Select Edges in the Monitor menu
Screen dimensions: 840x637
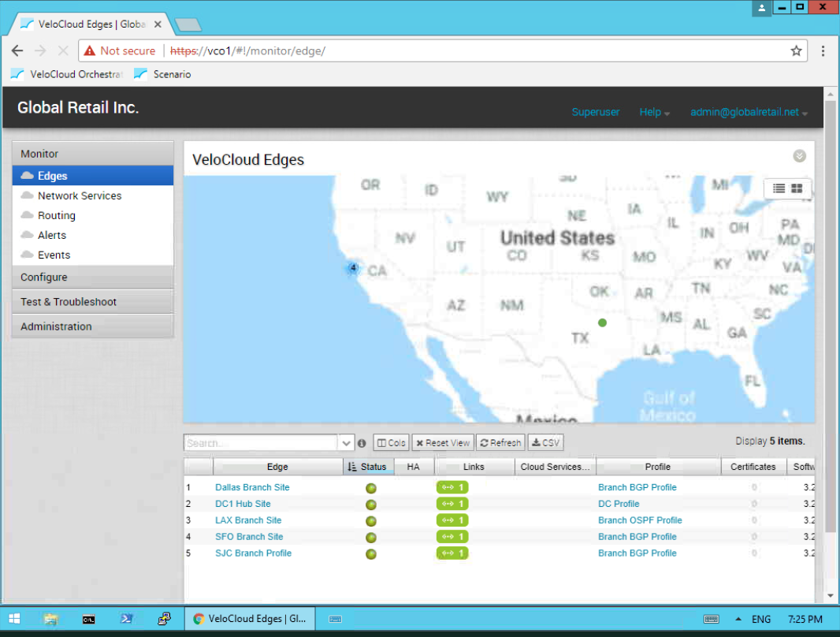click(x=93, y=176)
